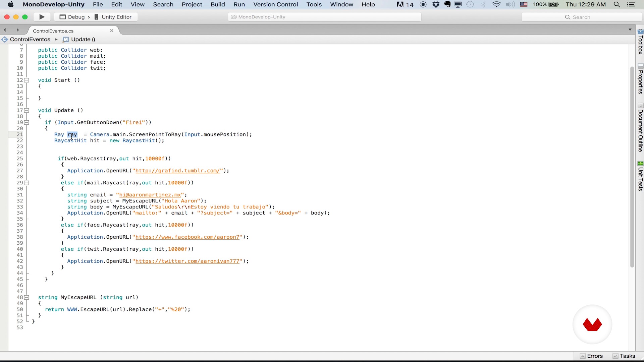Collapse the Update () method fold

coord(26,110)
